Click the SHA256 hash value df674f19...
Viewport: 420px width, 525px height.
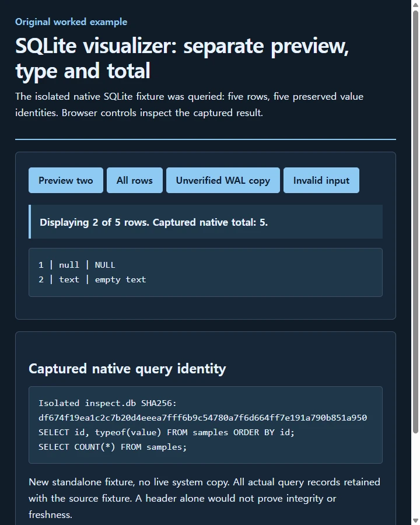pos(202,418)
